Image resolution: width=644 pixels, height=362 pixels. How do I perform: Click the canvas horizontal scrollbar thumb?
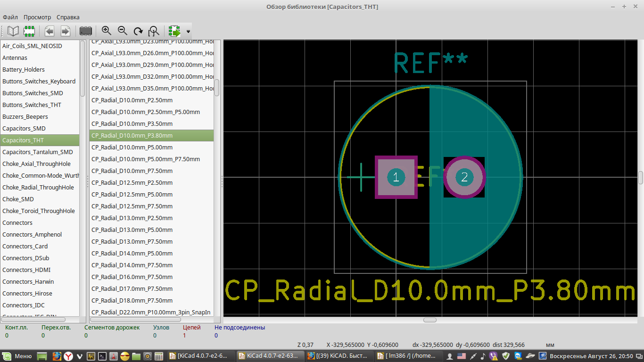(430, 320)
